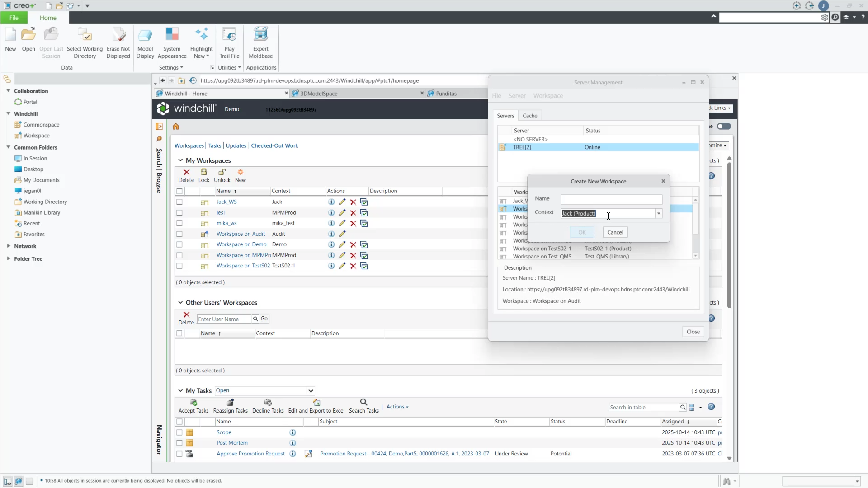Click the Erase Not Displayed icon
The image size is (868, 488).
[118, 35]
